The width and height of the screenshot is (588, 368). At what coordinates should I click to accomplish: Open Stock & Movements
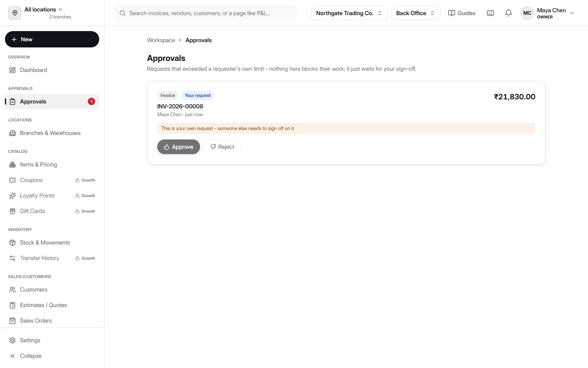pos(52,242)
